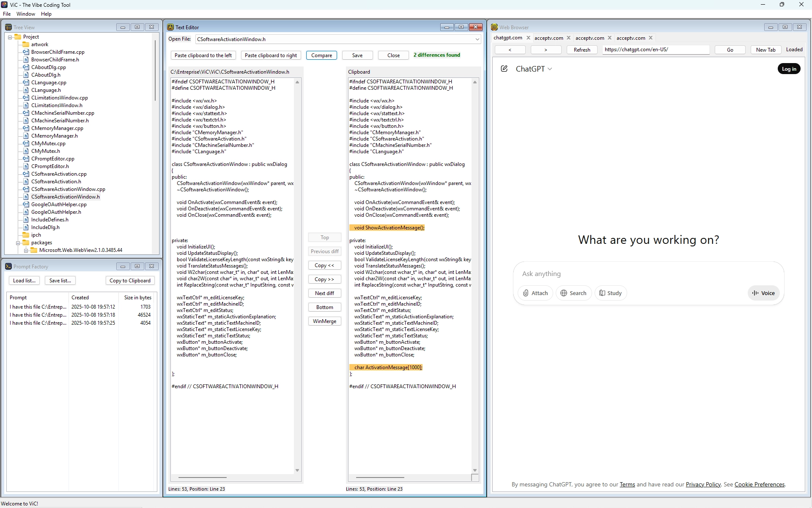
Task: Click the Search globe button in ChatGPT
Action: tap(573, 293)
